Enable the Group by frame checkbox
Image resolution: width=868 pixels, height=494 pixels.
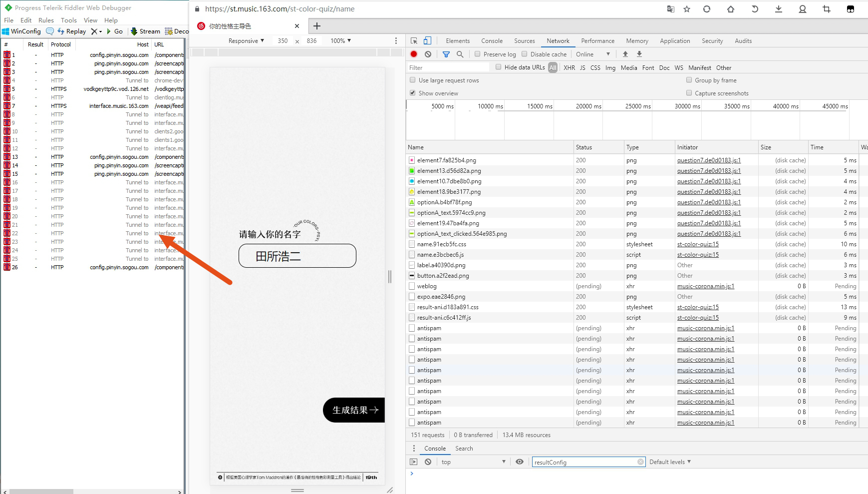coord(689,80)
